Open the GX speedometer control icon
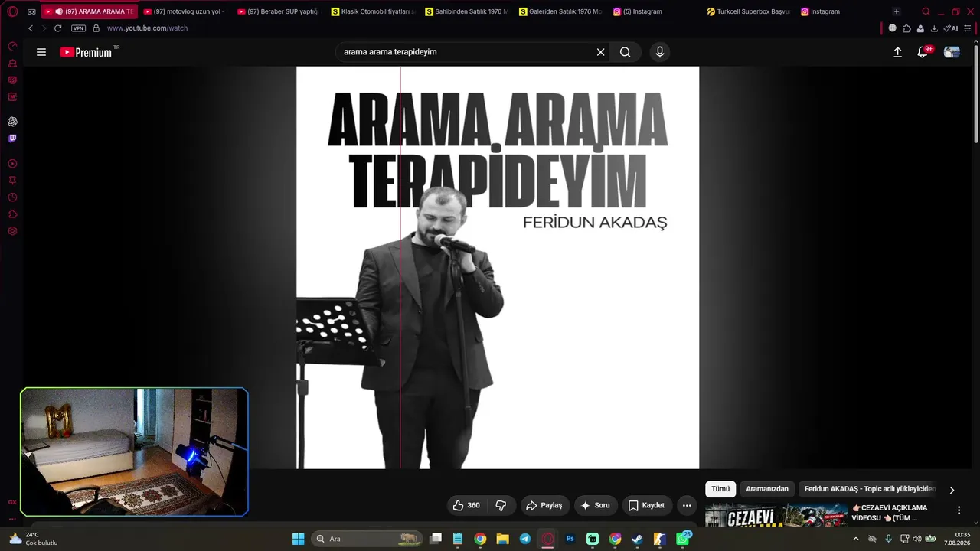Viewport: 980px width, 551px height. tap(12, 46)
